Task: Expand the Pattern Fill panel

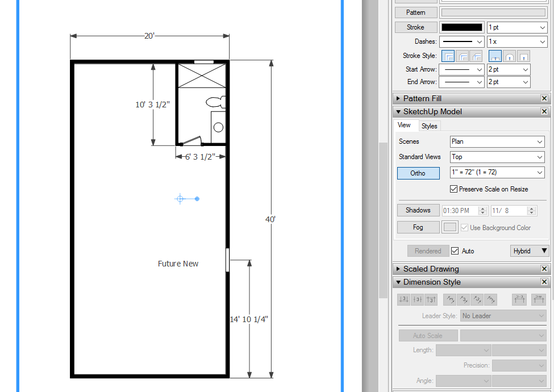Action: click(398, 98)
